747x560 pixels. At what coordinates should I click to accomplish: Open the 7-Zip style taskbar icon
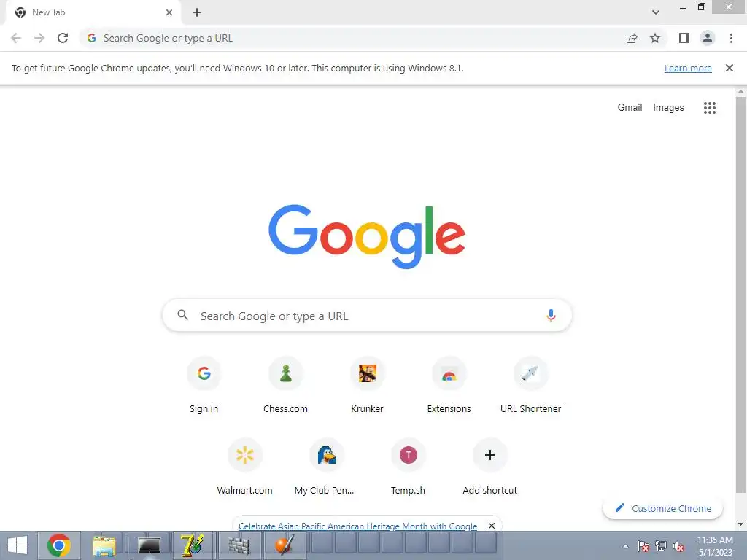[193, 545]
